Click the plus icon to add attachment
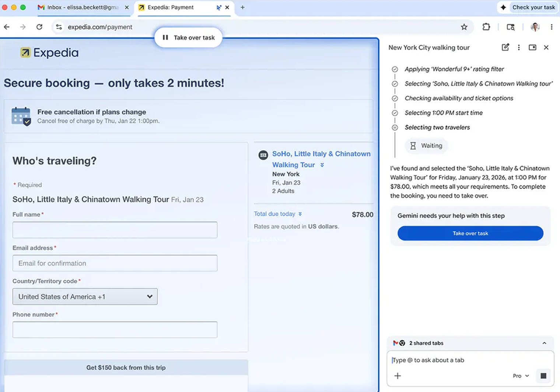 (398, 376)
